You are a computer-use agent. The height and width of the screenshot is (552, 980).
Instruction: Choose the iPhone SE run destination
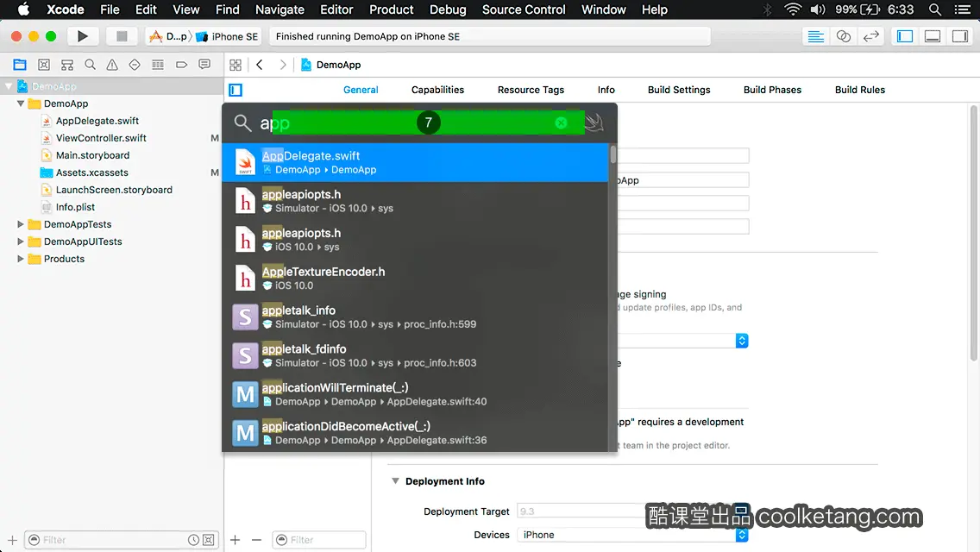[x=228, y=36]
